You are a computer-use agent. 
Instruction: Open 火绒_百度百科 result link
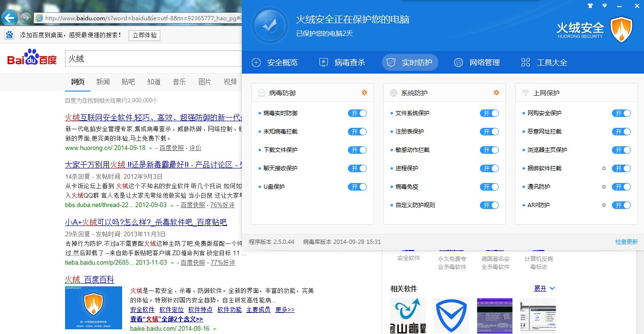pyautogui.click(x=90, y=280)
